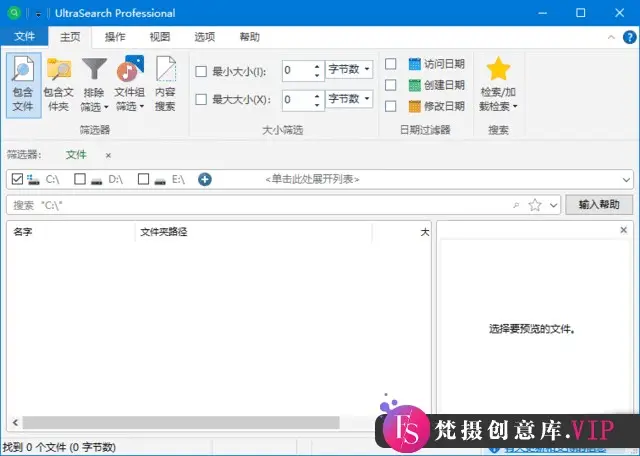This screenshot has height=456, width=640.
Task: Switch to the 帮助 ribbon tab
Action: click(x=249, y=37)
